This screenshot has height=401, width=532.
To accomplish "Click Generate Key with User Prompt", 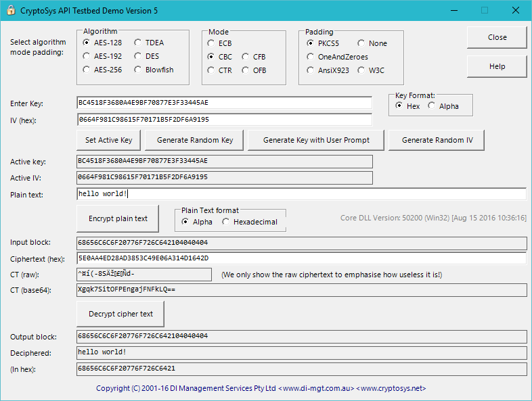I will pyautogui.click(x=316, y=140).
